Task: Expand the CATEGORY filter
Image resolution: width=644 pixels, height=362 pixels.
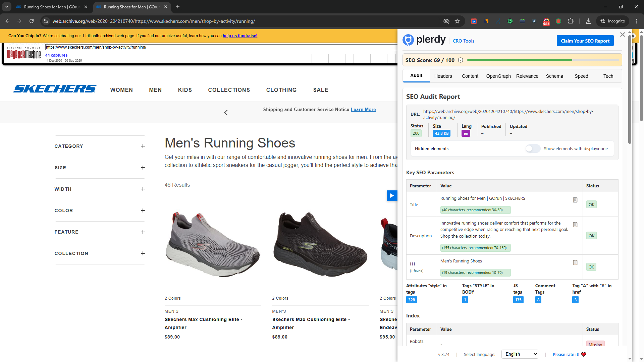Action: click(143, 146)
